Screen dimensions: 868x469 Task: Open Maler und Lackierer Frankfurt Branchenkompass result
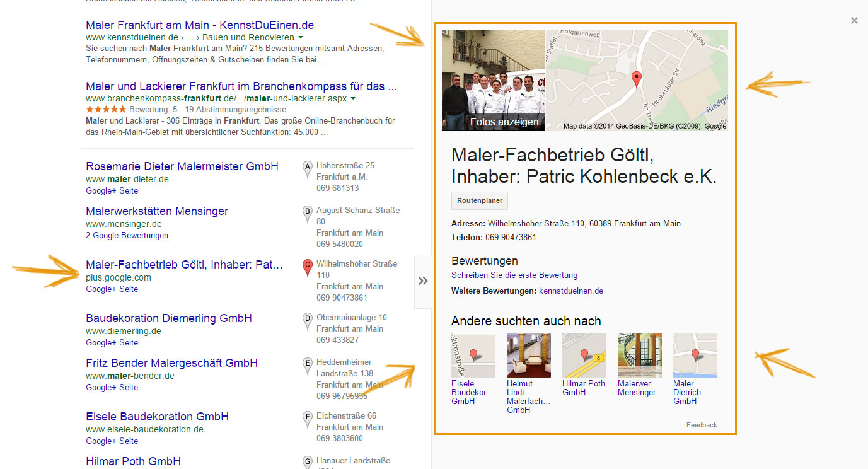(x=241, y=86)
